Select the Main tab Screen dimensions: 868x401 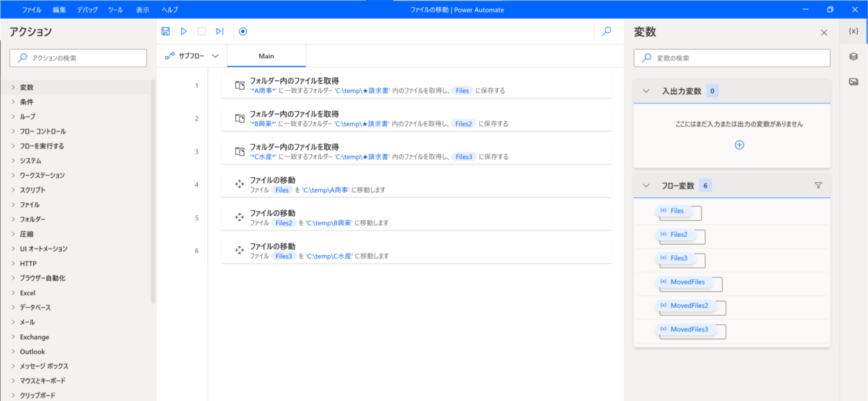click(x=266, y=56)
